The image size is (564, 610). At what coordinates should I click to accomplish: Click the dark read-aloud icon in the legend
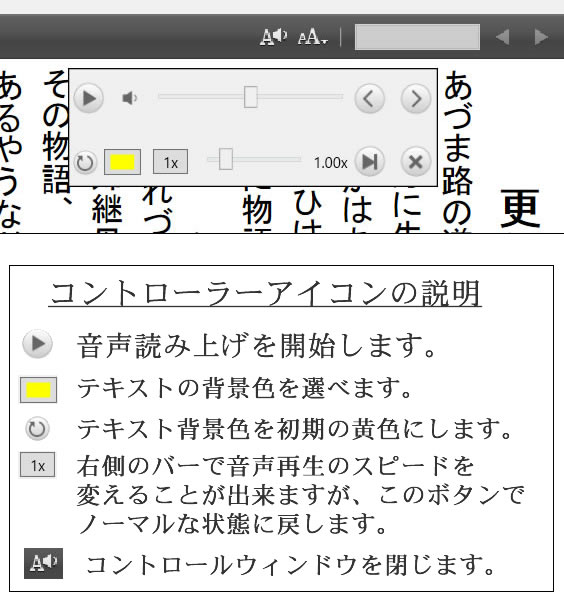tap(43, 563)
